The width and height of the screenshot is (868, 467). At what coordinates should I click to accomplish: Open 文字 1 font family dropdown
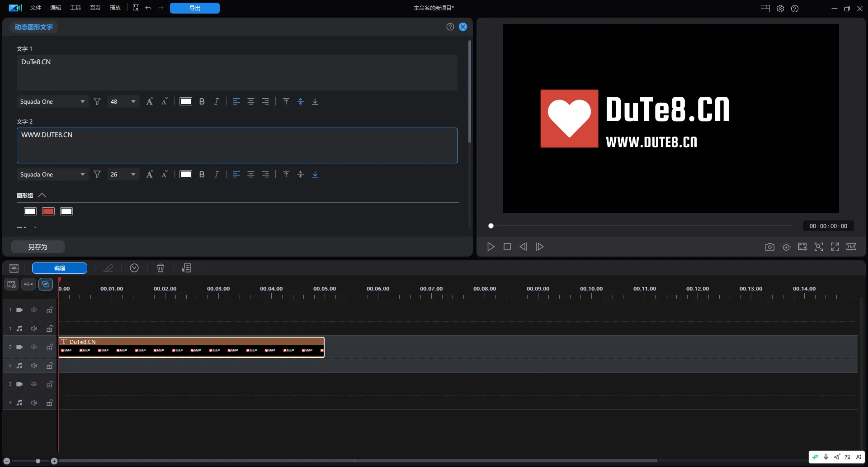pos(52,102)
